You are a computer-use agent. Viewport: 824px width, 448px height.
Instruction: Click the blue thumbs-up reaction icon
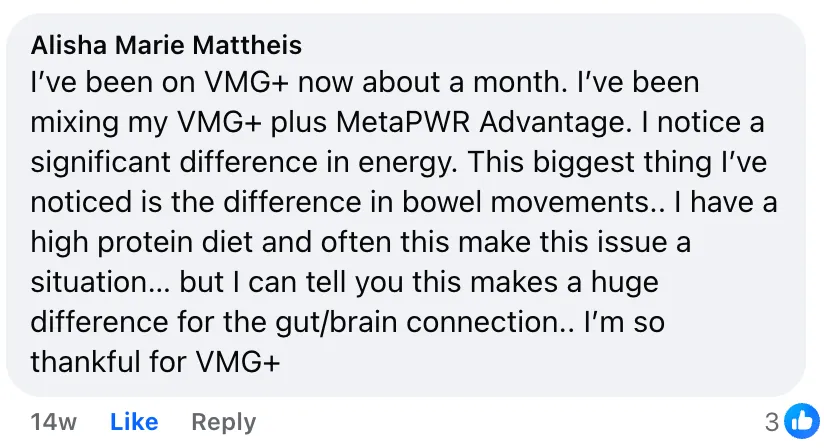click(801, 421)
